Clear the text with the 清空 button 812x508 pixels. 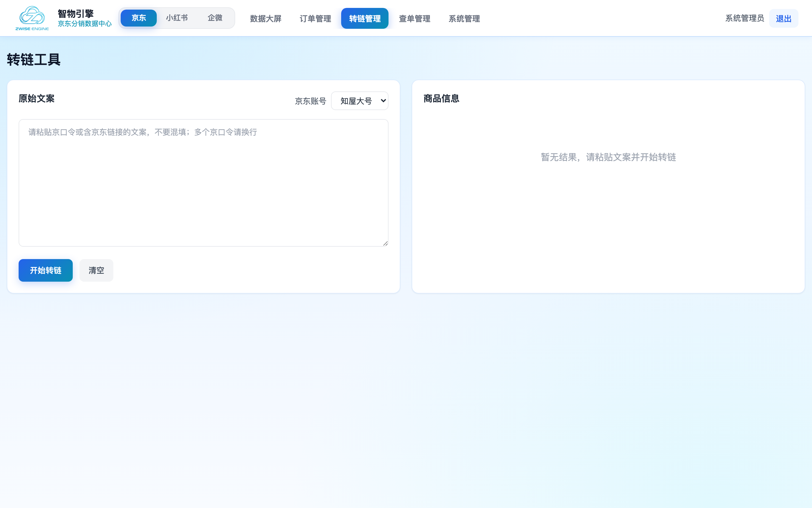coord(96,270)
